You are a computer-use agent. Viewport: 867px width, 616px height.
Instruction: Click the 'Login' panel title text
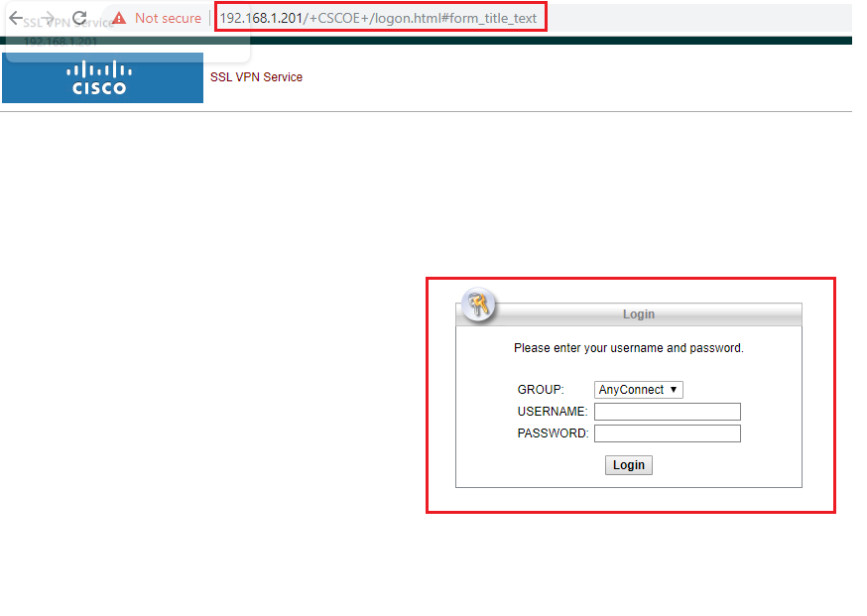[639, 314]
